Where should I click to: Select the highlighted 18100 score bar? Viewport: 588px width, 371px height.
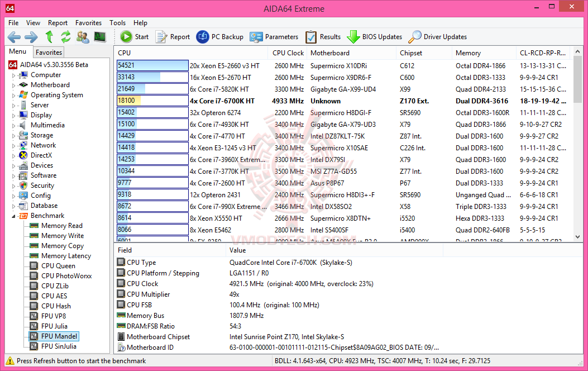click(152, 101)
